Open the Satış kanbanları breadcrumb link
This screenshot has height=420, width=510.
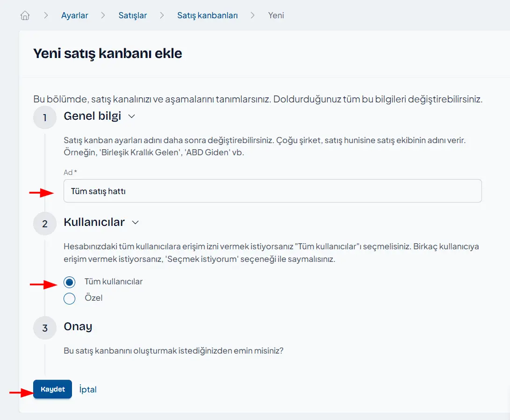coord(207,15)
